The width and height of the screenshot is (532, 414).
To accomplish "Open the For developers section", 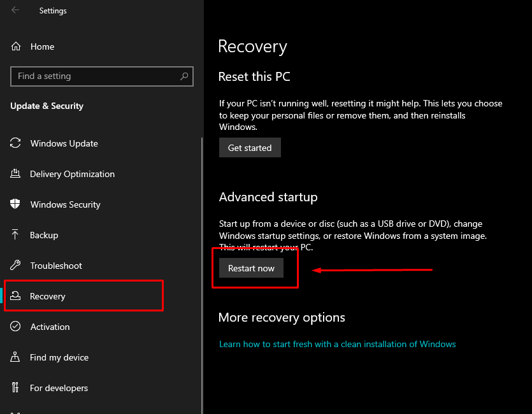I will (59, 388).
